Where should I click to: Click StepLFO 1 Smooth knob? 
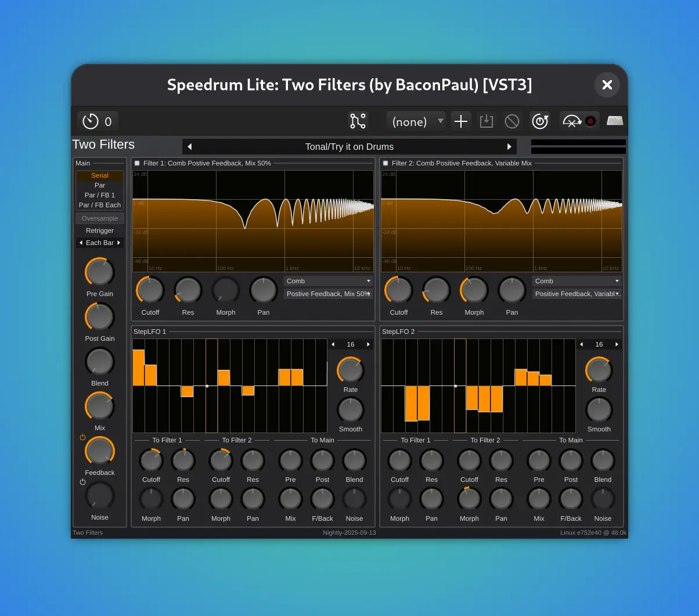tap(351, 409)
